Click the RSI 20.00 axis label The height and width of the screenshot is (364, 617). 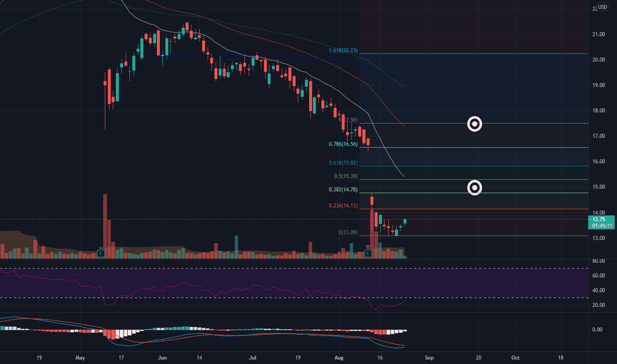point(598,305)
